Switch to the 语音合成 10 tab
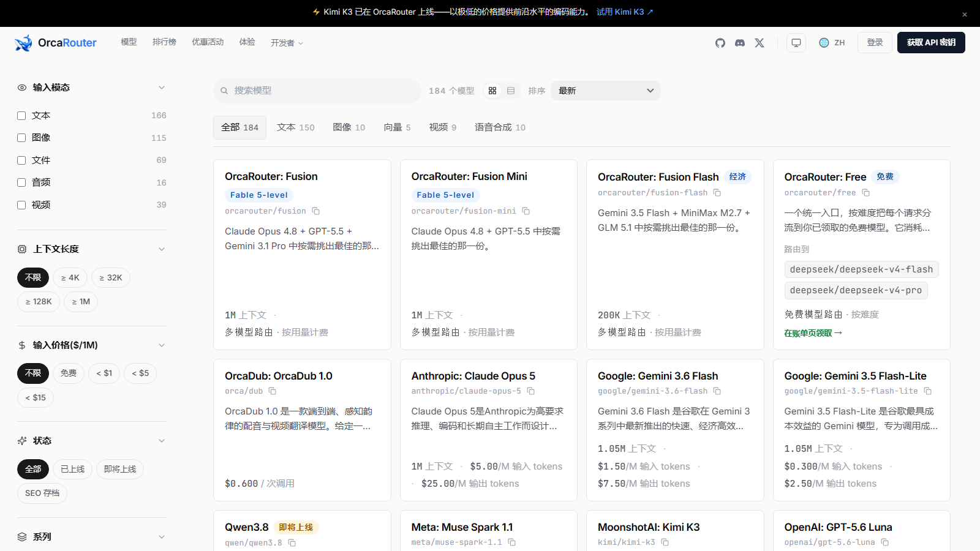980x551 pixels. (x=500, y=127)
